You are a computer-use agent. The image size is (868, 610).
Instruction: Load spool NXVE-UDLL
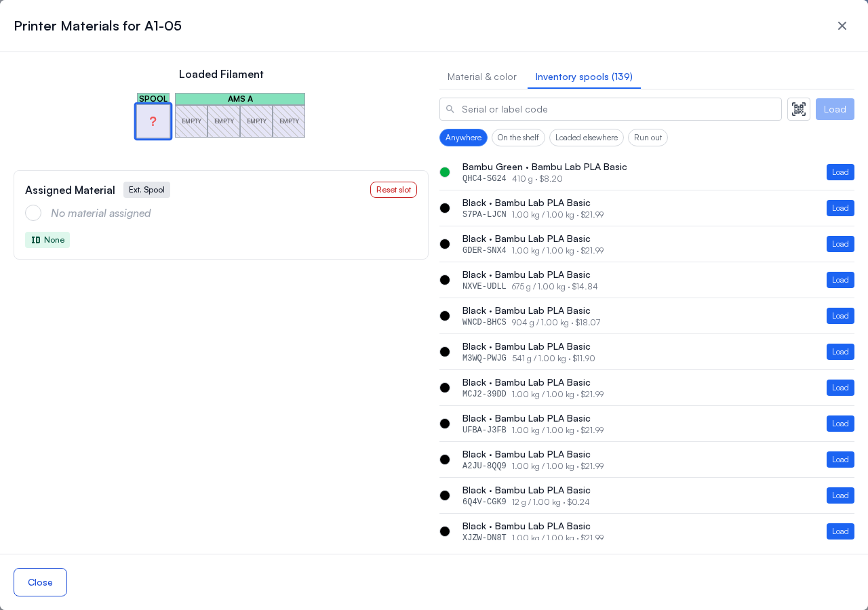point(840,280)
